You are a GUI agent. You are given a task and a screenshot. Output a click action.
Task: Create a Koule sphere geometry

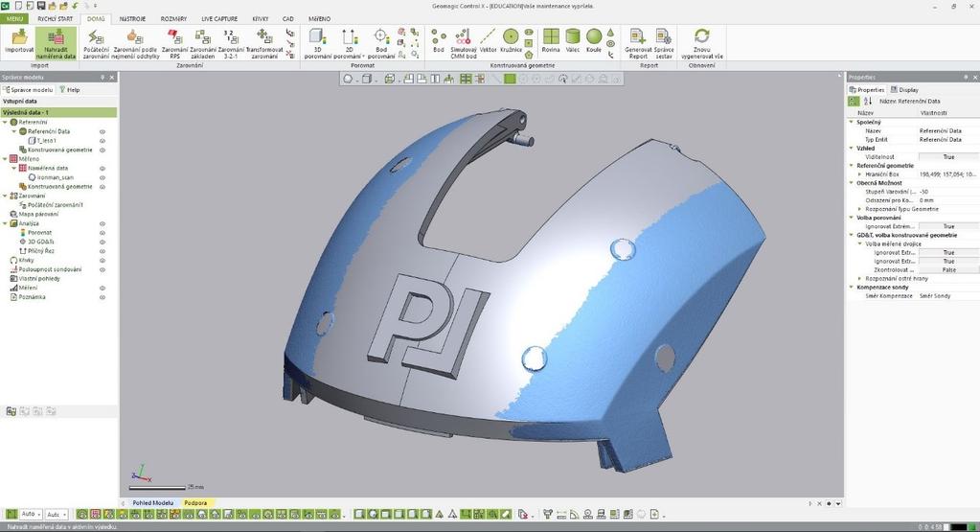[594, 40]
